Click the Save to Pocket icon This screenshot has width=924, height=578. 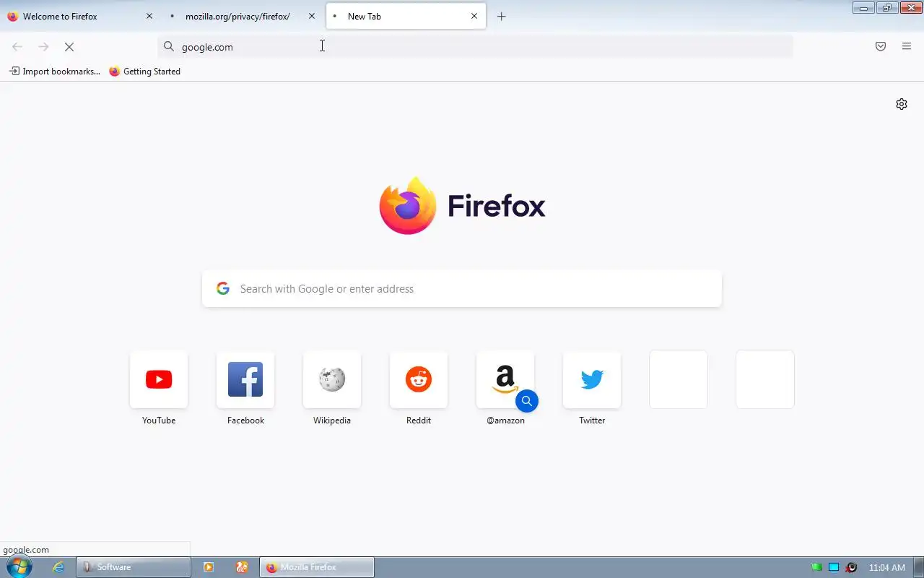click(x=881, y=46)
